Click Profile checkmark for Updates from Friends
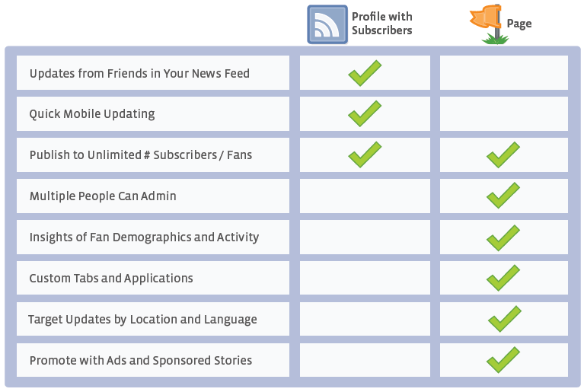This screenshot has height=392, width=584. coord(365,73)
